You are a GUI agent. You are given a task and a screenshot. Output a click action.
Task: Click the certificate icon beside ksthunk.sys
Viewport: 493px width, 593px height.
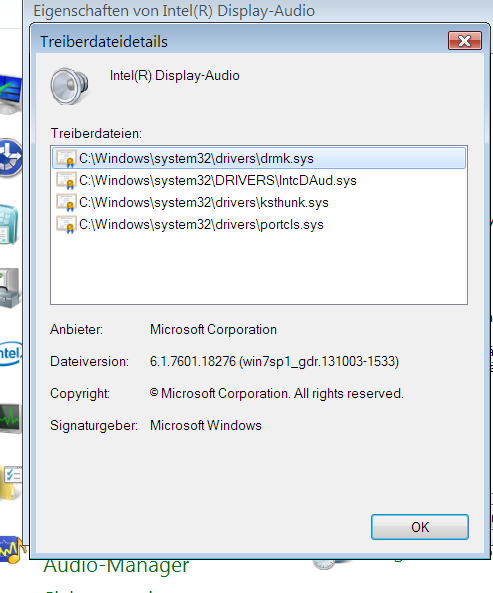[x=66, y=202]
